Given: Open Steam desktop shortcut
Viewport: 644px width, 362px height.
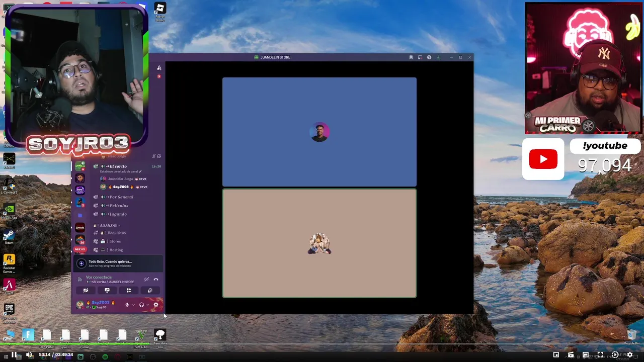Looking at the screenshot, I should click(9, 237).
